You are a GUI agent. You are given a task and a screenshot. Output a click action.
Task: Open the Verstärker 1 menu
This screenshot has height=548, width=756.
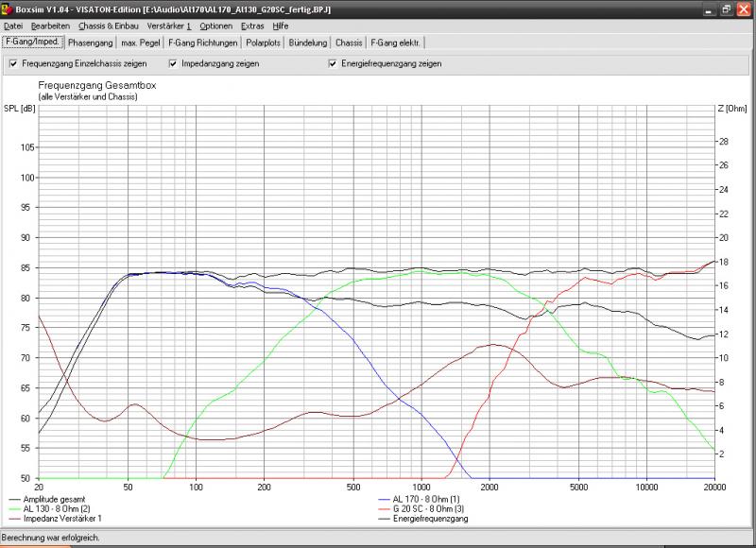(169, 26)
